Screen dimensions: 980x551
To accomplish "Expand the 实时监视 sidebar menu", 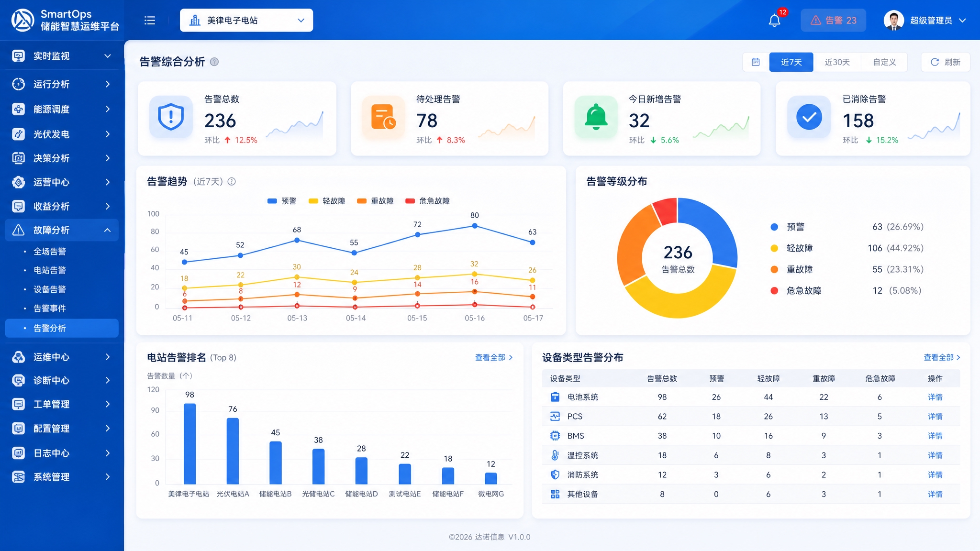I will point(62,56).
